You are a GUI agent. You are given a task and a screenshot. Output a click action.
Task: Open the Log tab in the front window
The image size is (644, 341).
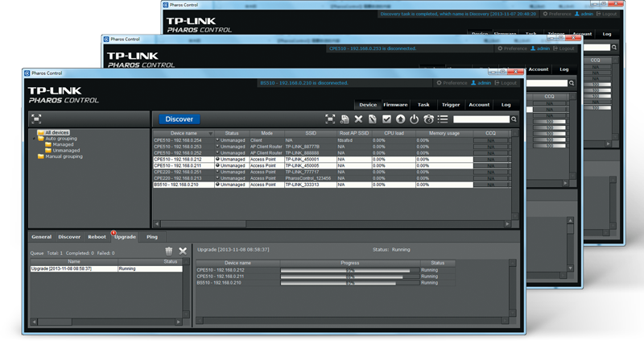506,105
